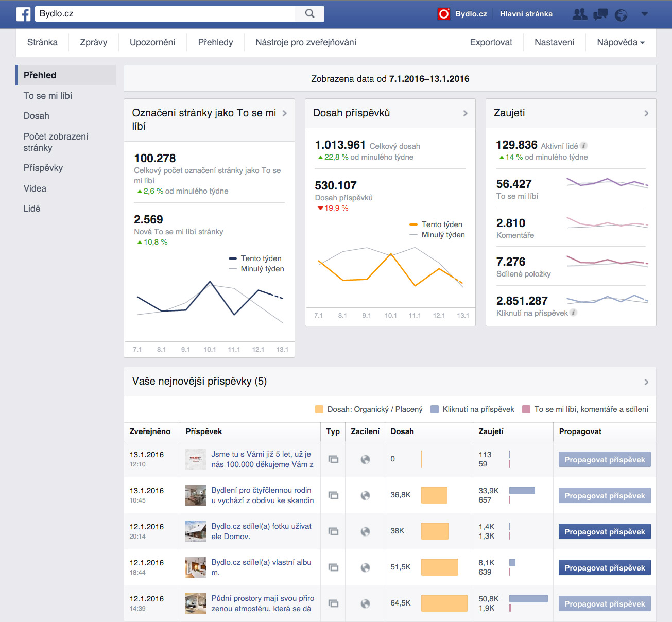The image size is (672, 622).
Task: Click the orange Dosah legend swatch
Action: [319, 409]
